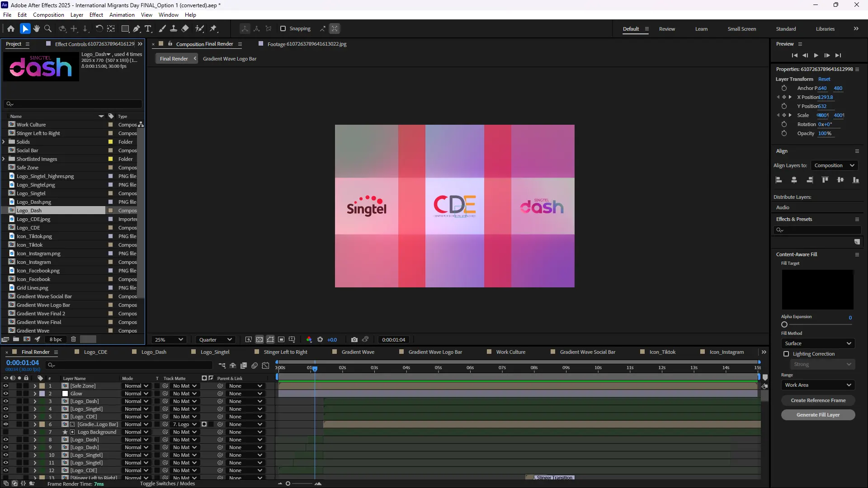This screenshot has height=488, width=868.
Task: Open the Align Layers to Composition dropdown
Action: pyautogui.click(x=834, y=165)
